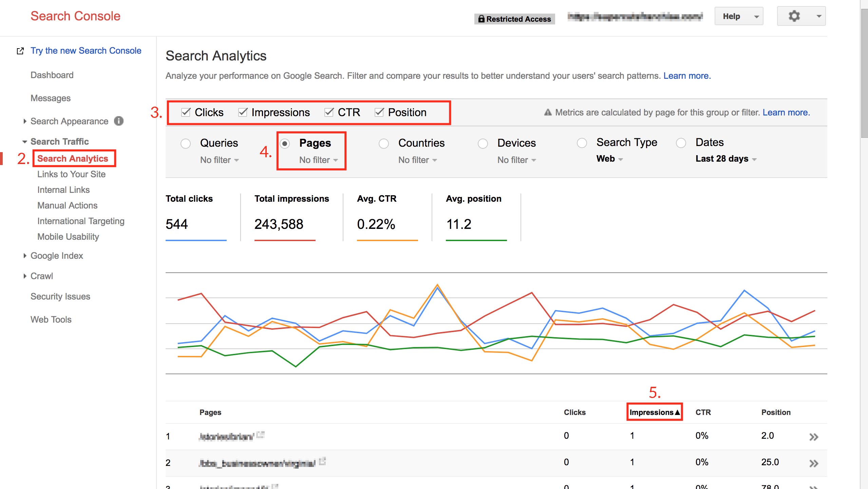The width and height of the screenshot is (868, 489).
Task: Click the blurred page URL in row 1
Action: [x=226, y=437]
